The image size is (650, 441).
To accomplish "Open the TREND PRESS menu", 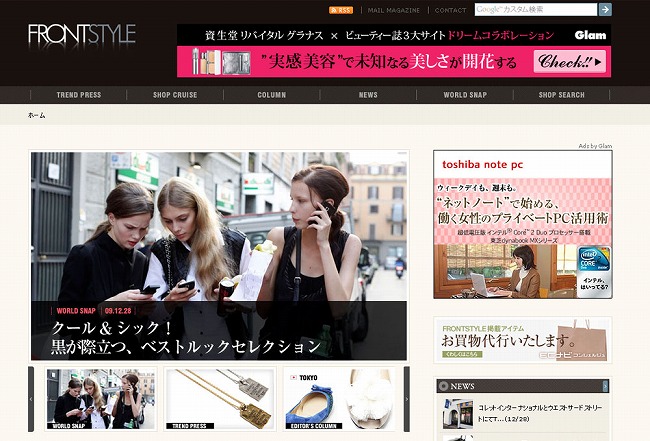I will (x=78, y=95).
